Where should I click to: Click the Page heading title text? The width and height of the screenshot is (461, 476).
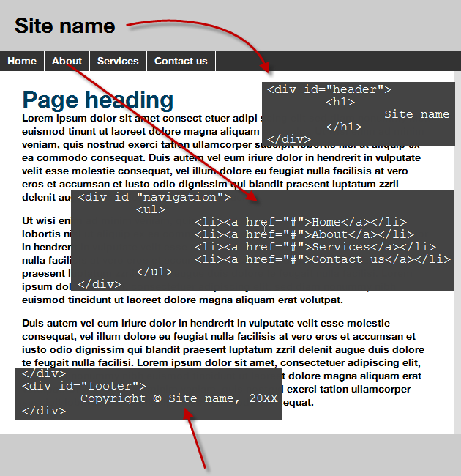point(98,100)
